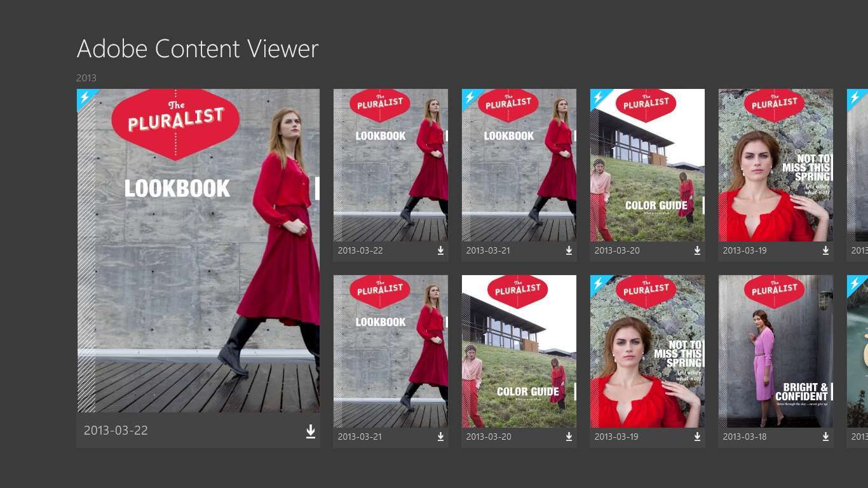Download the bottom-row 2013-03-21 Lookbook issue
868x488 pixels.
tap(440, 437)
